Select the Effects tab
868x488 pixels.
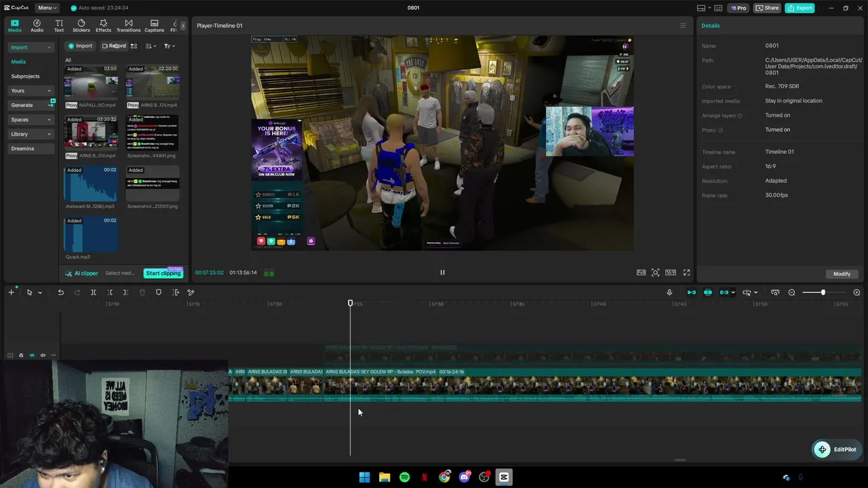point(103,26)
